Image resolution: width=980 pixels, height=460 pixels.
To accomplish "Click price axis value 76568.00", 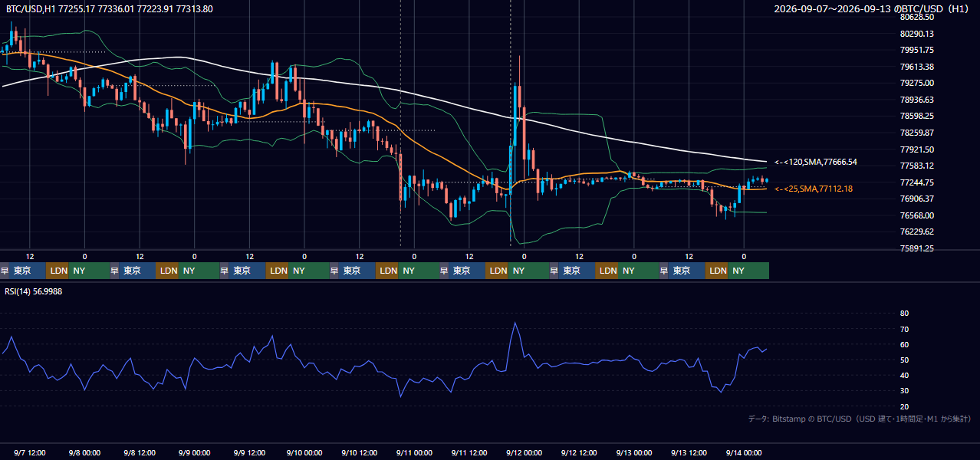I will [x=917, y=215].
